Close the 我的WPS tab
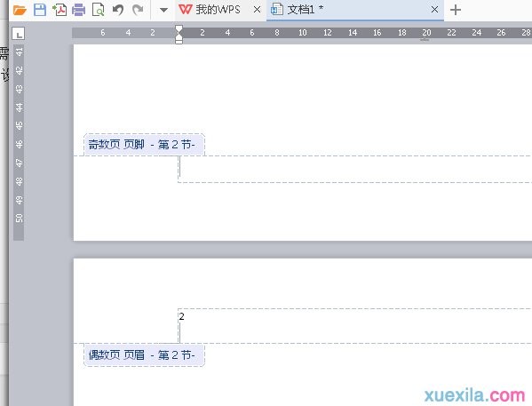 (258, 10)
